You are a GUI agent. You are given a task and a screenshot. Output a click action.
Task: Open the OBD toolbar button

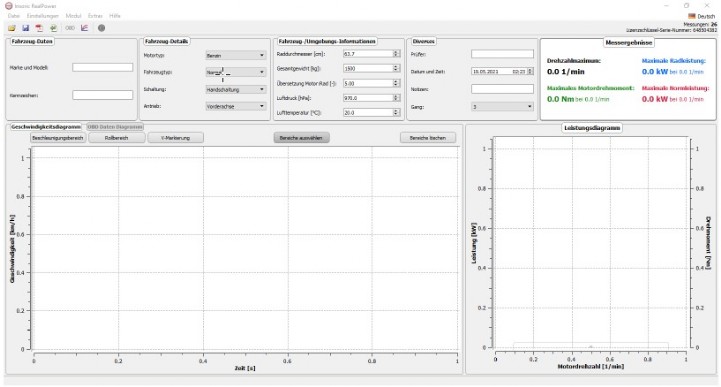[x=70, y=28]
